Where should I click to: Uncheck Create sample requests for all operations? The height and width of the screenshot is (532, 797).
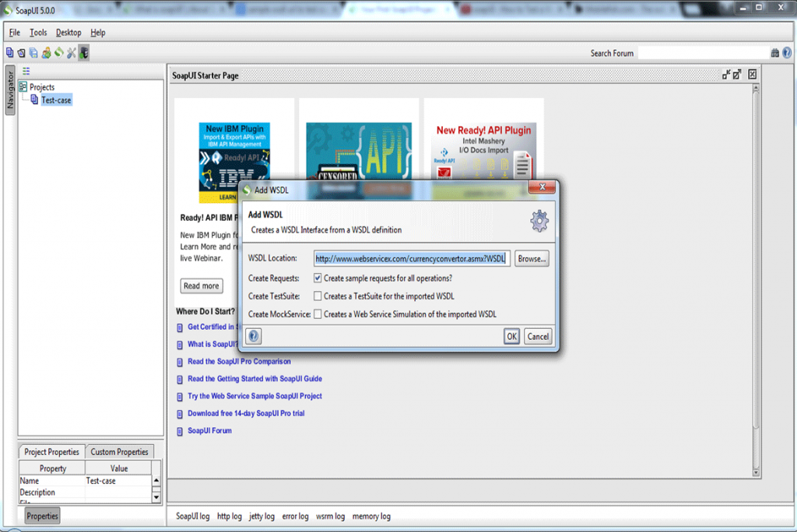click(318, 278)
